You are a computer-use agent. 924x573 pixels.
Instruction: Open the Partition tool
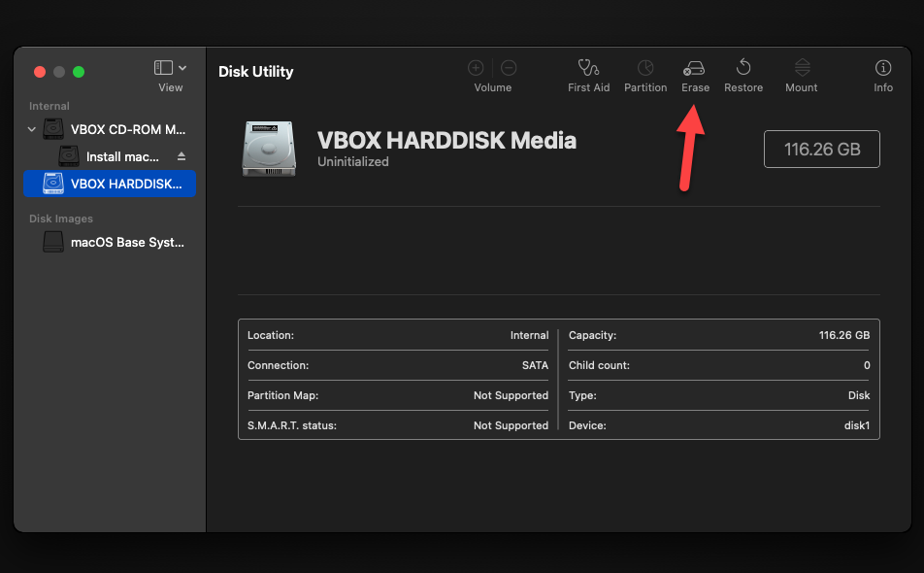[x=645, y=68]
